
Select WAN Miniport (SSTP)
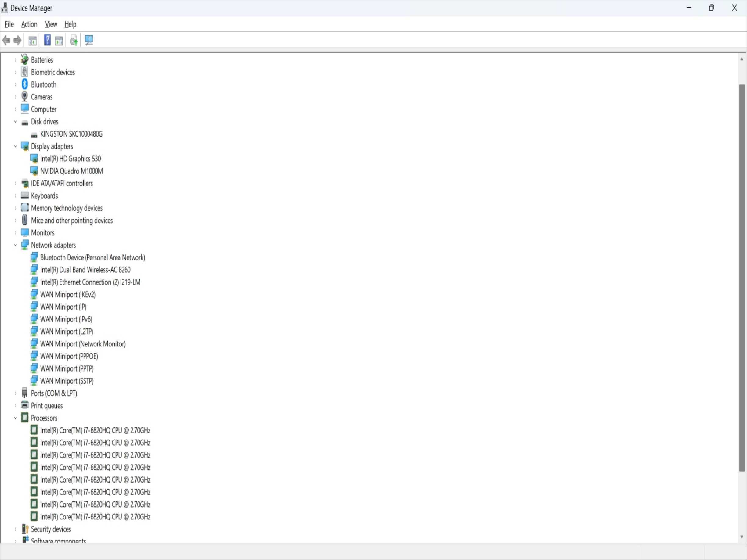click(x=67, y=381)
